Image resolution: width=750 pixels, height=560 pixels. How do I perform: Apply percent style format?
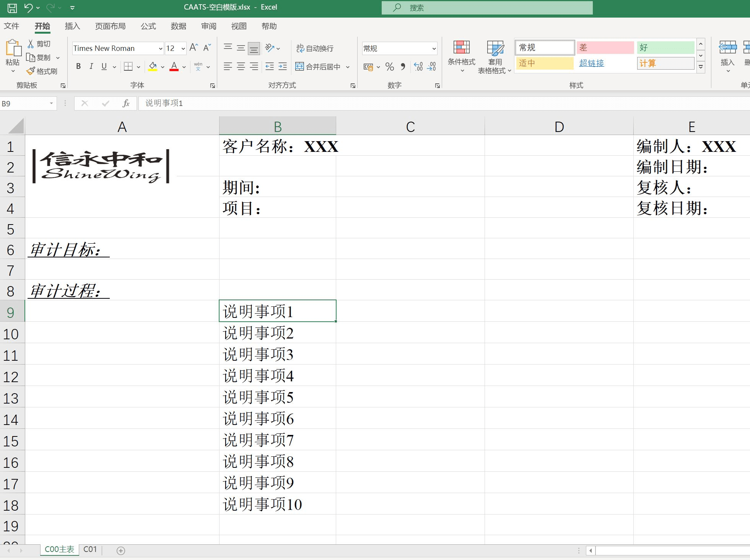click(390, 67)
